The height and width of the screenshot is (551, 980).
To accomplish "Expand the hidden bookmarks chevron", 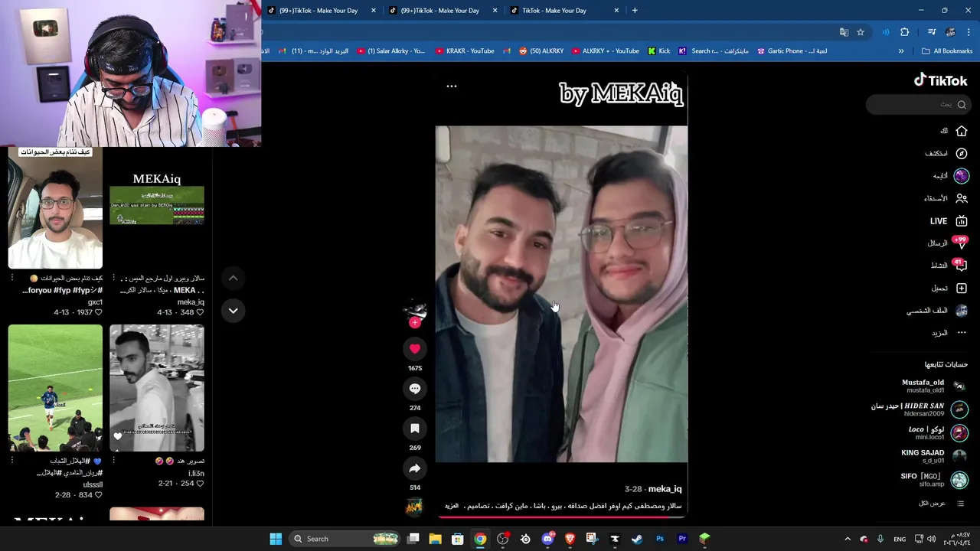I will [x=901, y=51].
